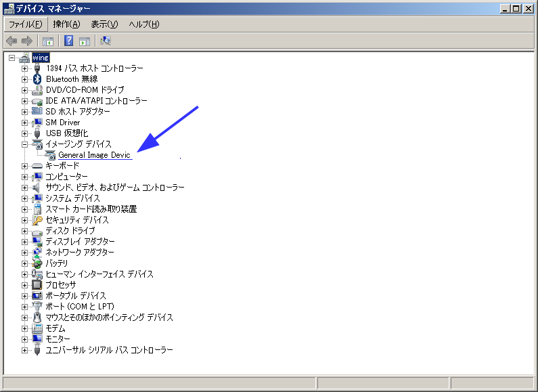Select the ポータブル デバイス tree item
Screen dimensions: 538x392
pos(76,296)
